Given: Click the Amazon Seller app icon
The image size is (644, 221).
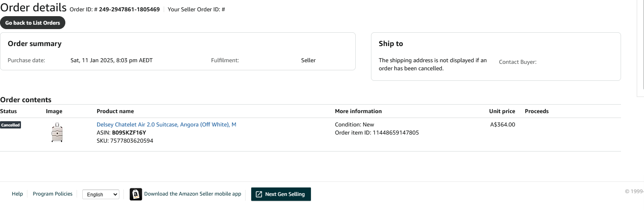Looking at the screenshot, I should (x=136, y=194).
